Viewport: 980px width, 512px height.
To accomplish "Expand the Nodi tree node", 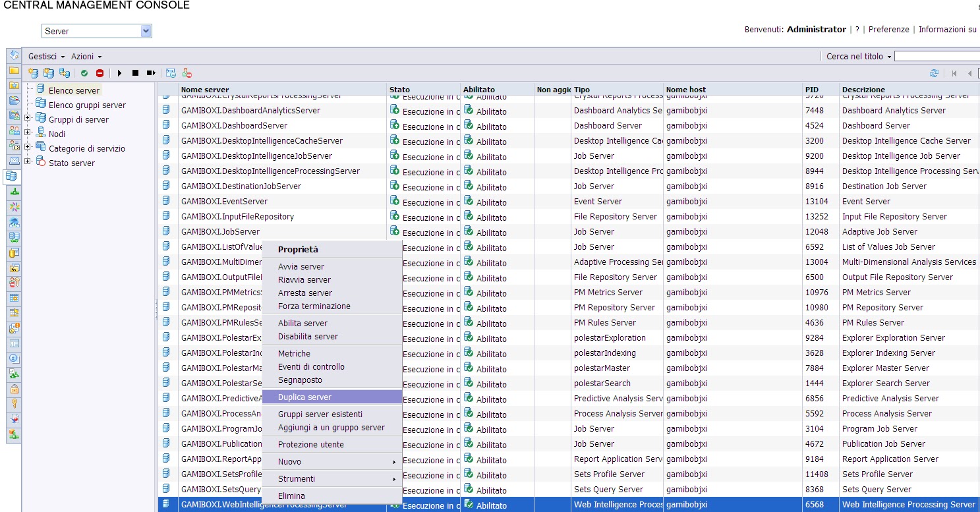I will click(27, 133).
